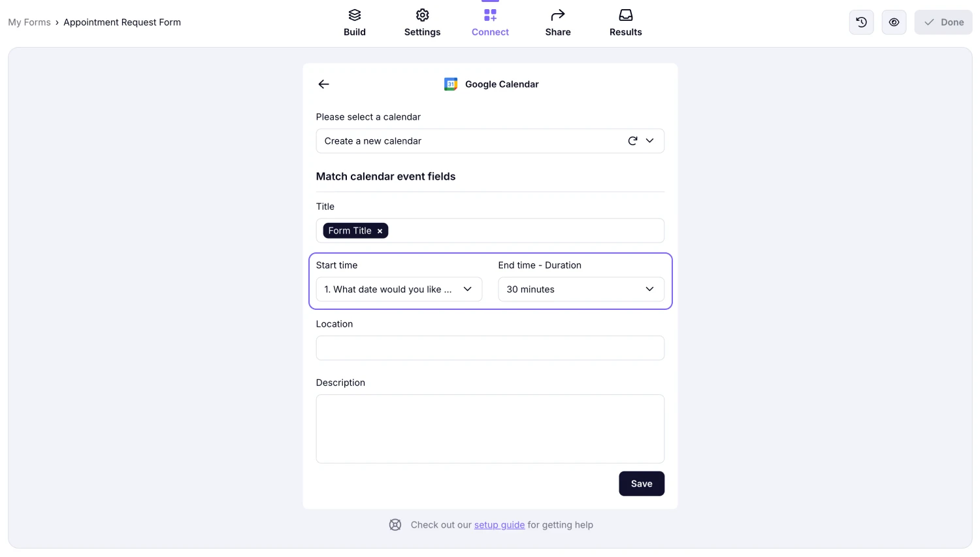Open the Settings section
Image resolution: width=980 pixels, height=557 pixels.
[x=422, y=22]
